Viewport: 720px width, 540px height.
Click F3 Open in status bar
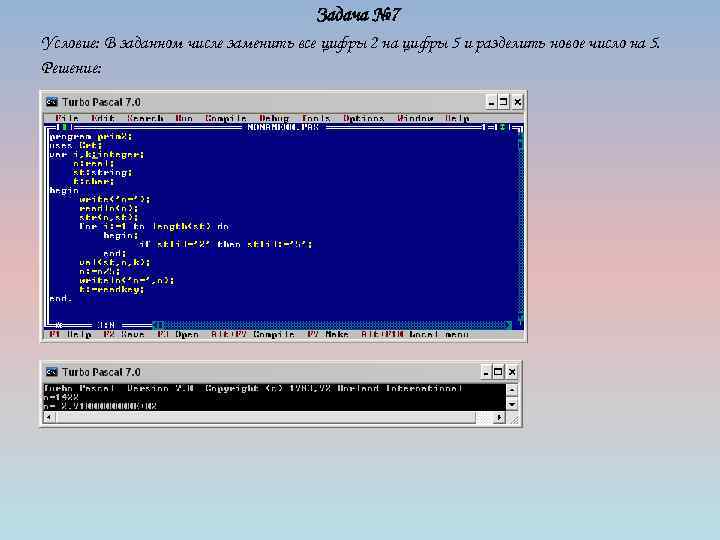pyautogui.click(x=178, y=334)
